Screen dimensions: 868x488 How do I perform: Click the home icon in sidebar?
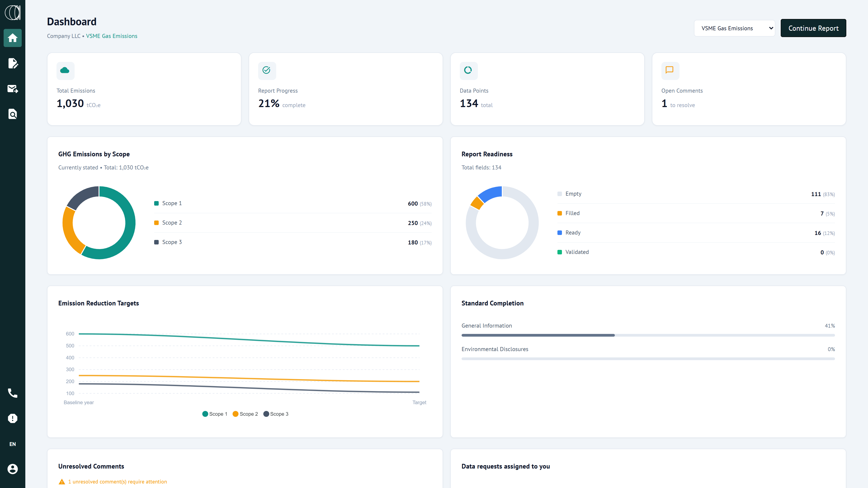[12, 38]
